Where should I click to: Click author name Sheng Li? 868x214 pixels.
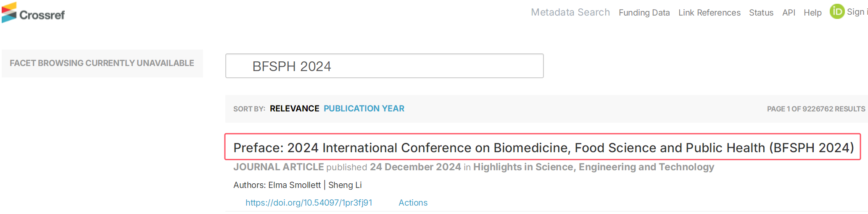(x=345, y=185)
